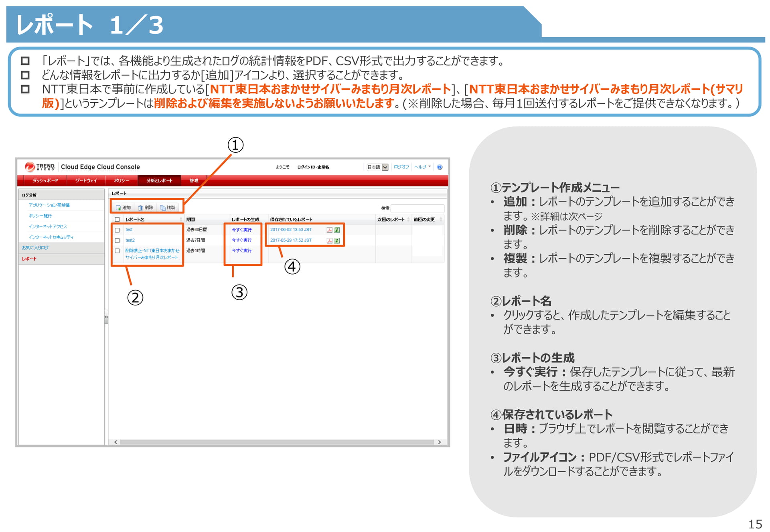Collapse the left sidebar with the splitter handle
Image resolution: width=770 pixels, height=532 pixels.
click(x=106, y=317)
